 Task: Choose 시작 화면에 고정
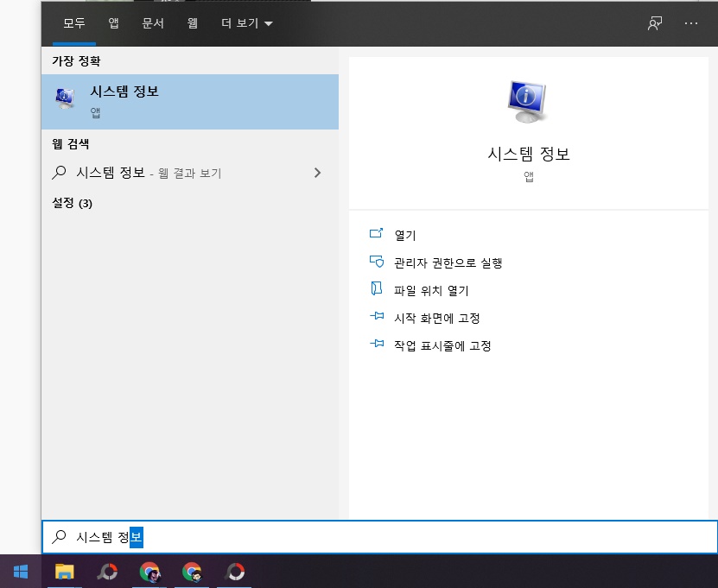point(437,318)
